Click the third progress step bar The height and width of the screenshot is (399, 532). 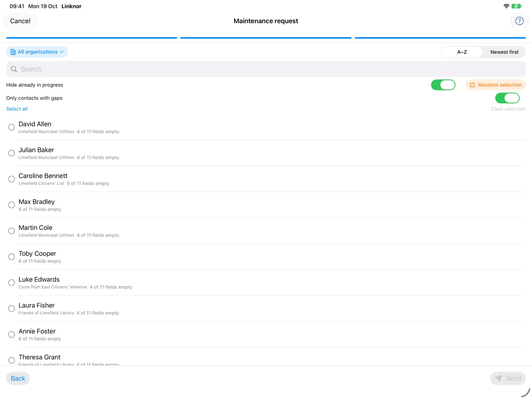point(440,38)
